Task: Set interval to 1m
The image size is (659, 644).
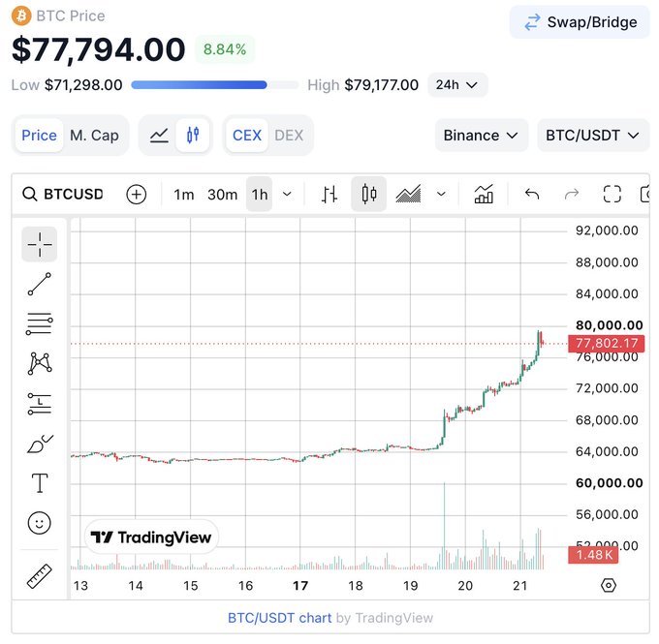Action: [x=184, y=195]
